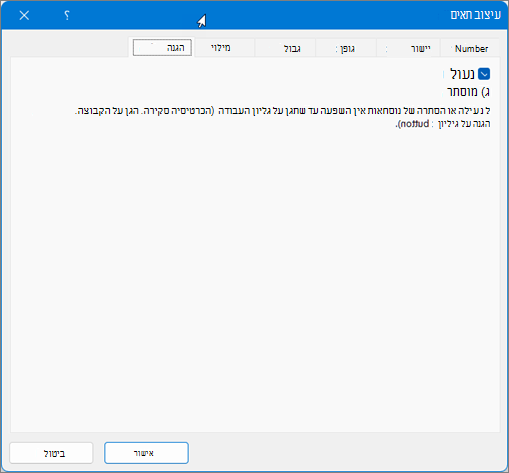Click the נעול checkbox label text
Image resolution: width=509 pixels, height=473 pixels.
coord(462,74)
